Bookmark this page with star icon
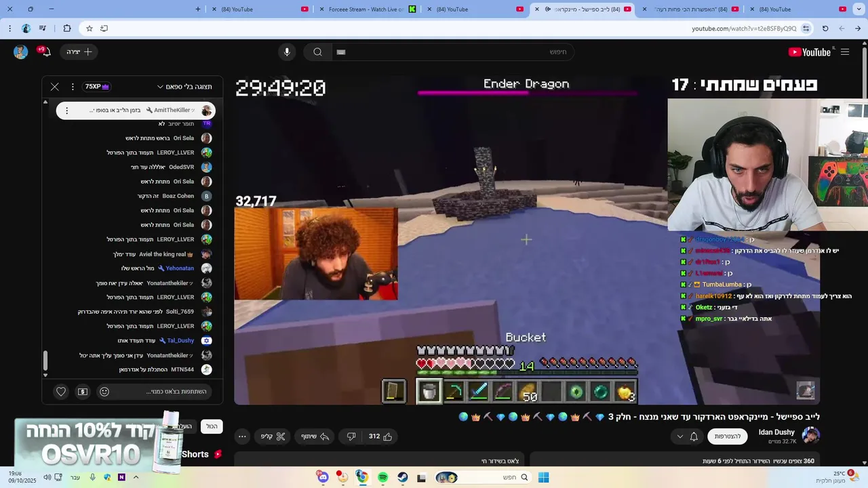Viewport: 868px width, 488px height. point(89,28)
